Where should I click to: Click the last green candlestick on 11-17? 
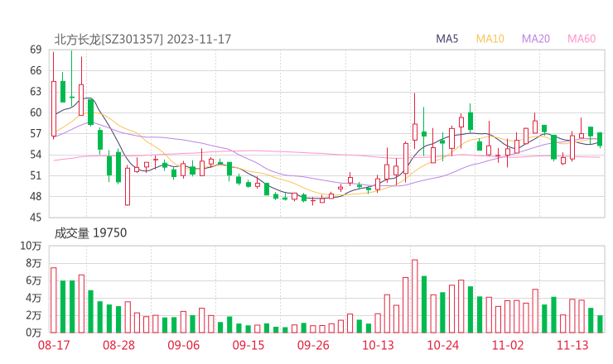(x=600, y=140)
